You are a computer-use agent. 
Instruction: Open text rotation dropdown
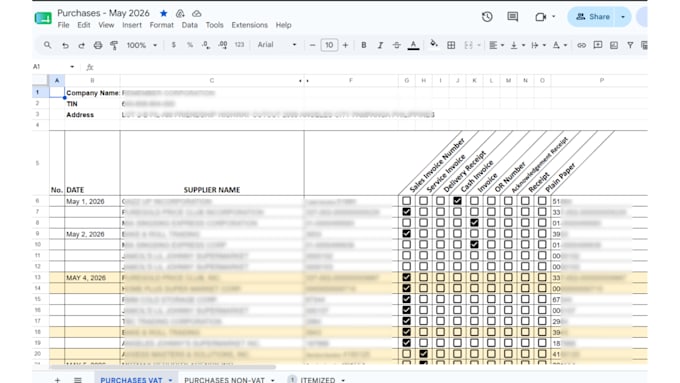[x=559, y=45]
